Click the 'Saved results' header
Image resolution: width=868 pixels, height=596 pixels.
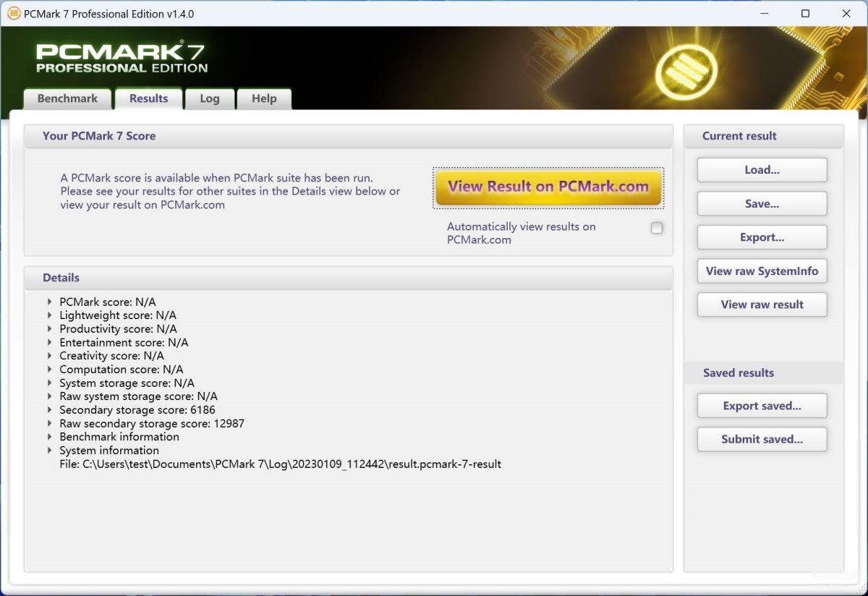pyautogui.click(x=739, y=373)
